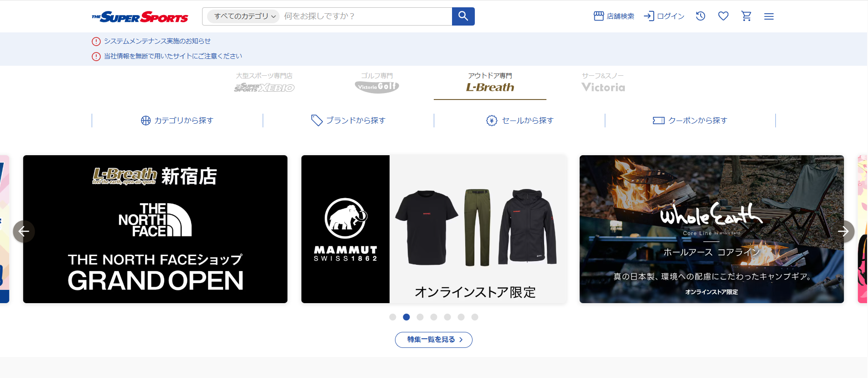Open システムメンテナンス実施のお知らせ notice link

(x=157, y=41)
